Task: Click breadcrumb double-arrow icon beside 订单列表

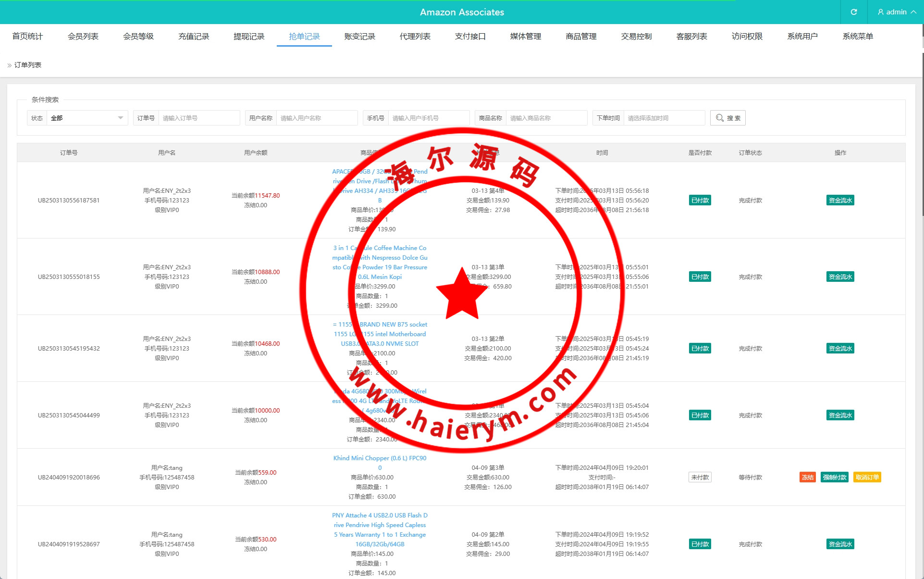Action: (x=9, y=65)
